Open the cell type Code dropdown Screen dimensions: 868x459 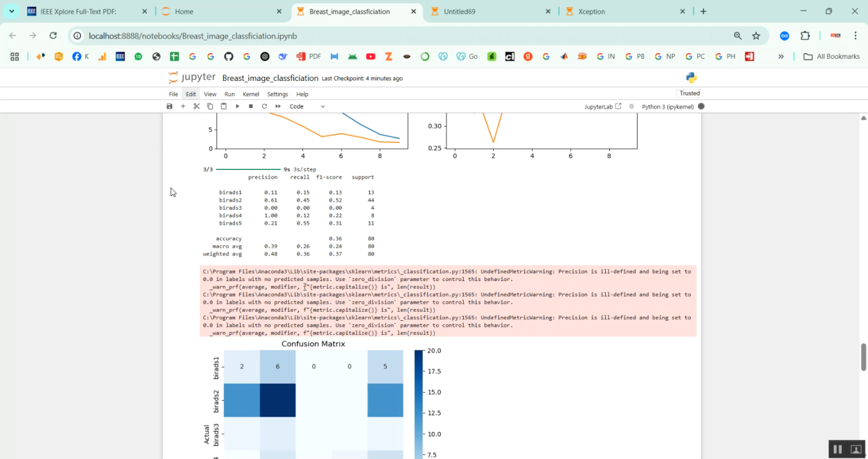coord(307,106)
